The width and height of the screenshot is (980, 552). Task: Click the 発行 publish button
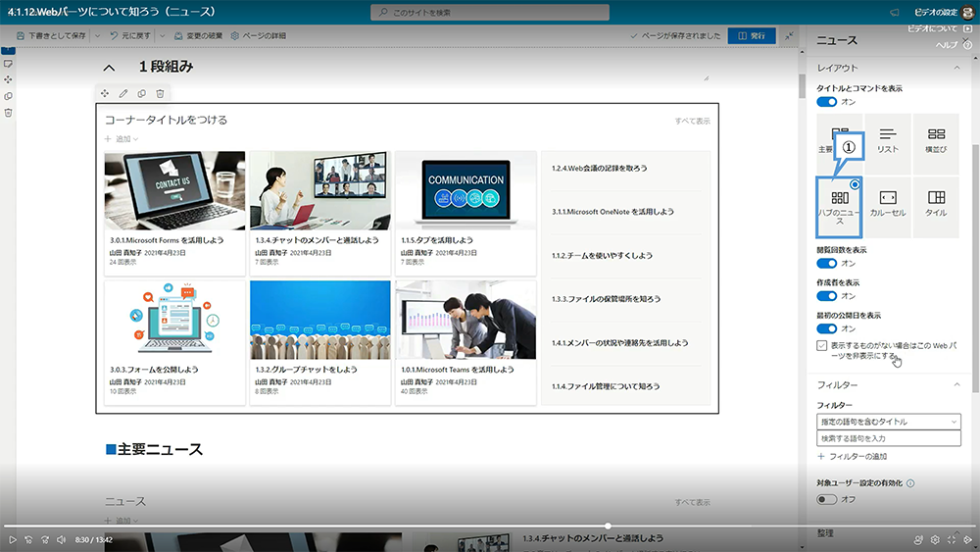click(x=752, y=35)
